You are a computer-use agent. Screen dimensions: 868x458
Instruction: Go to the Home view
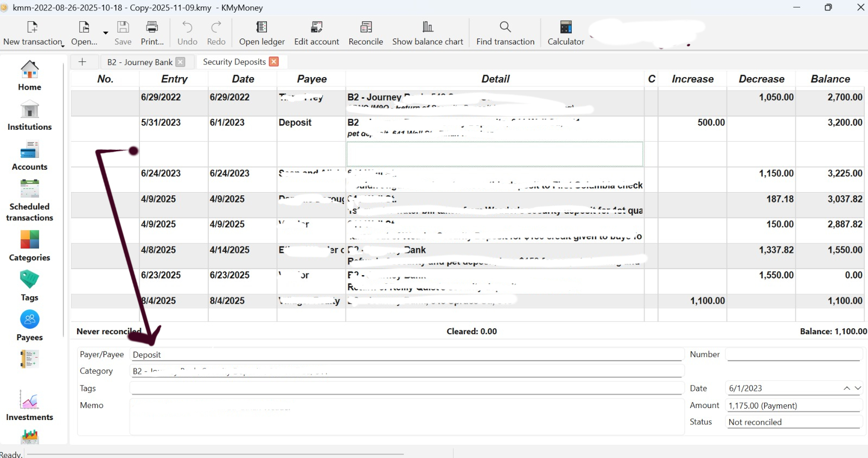(x=29, y=75)
